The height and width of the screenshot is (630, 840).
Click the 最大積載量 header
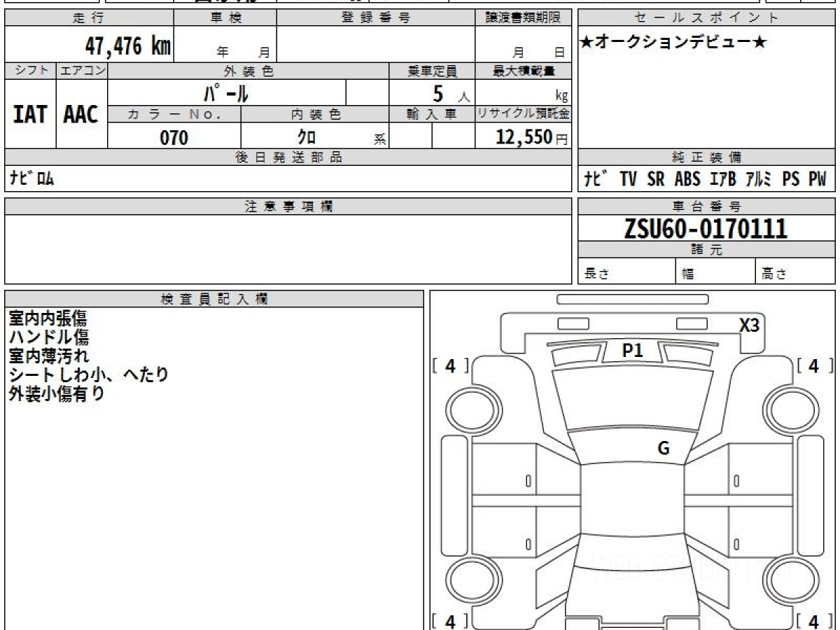[x=524, y=71]
